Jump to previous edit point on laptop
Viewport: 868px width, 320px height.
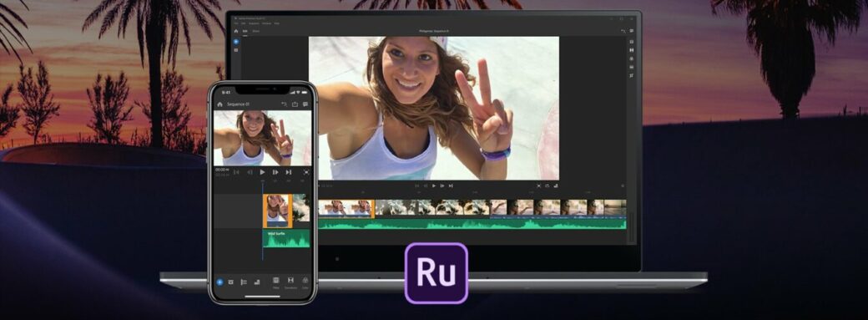[417, 185]
